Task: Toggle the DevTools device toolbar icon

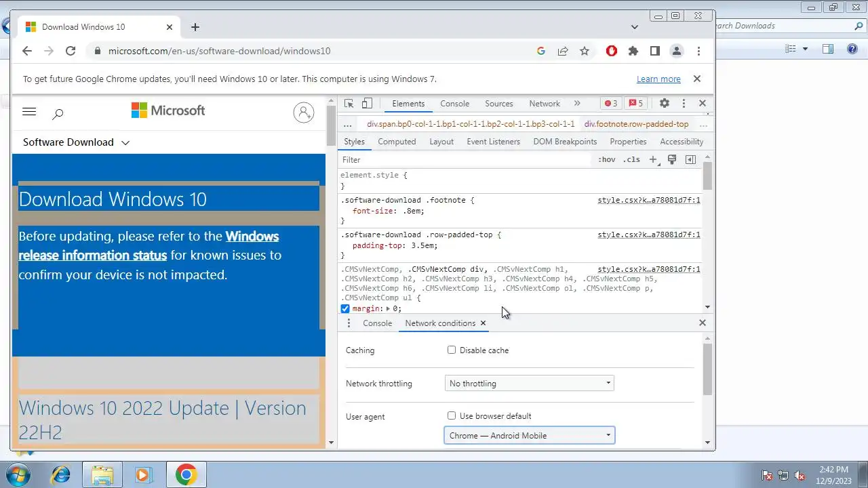Action: tap(367, 104)
